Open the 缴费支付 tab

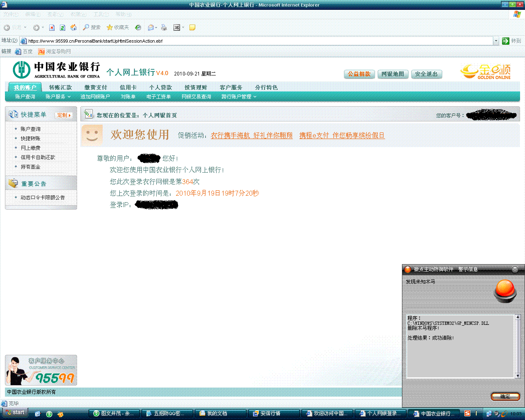click(x=96, y=87)
